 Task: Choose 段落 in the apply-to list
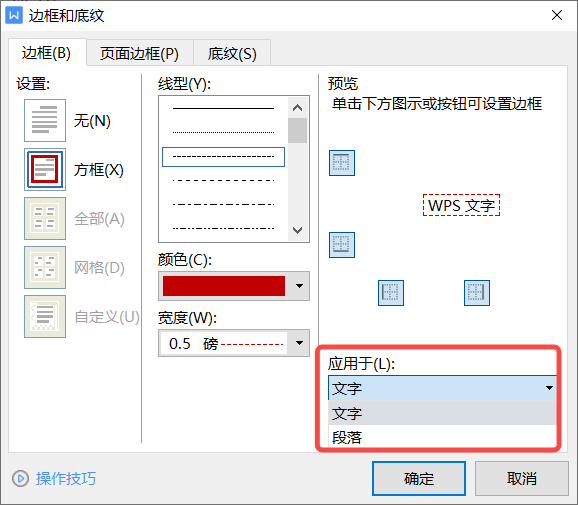pyautogui.click(x=442, y=437)
